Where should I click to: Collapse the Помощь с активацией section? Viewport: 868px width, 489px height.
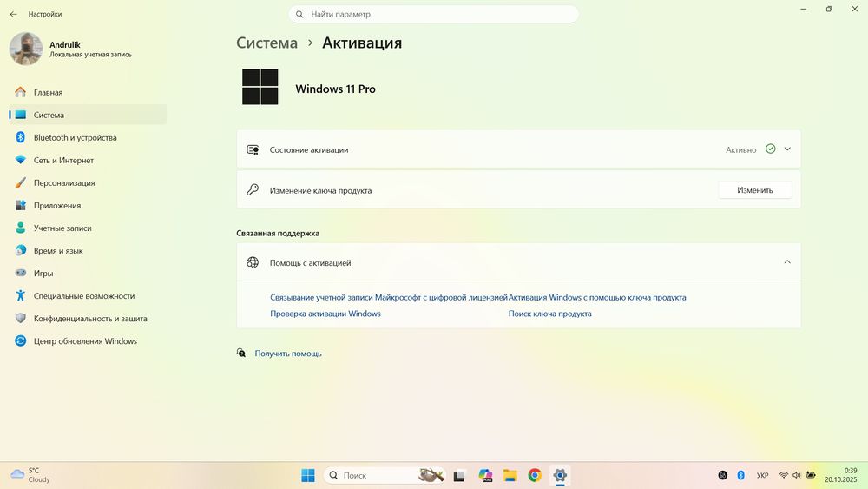pos(787,262)
